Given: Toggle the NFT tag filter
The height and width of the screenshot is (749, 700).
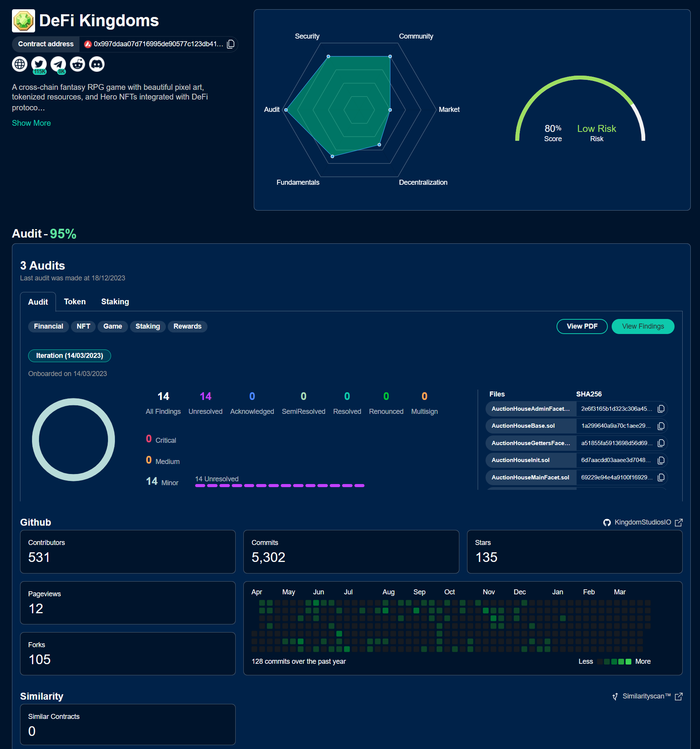Looking at the screenshot, I should pos(83,326).
